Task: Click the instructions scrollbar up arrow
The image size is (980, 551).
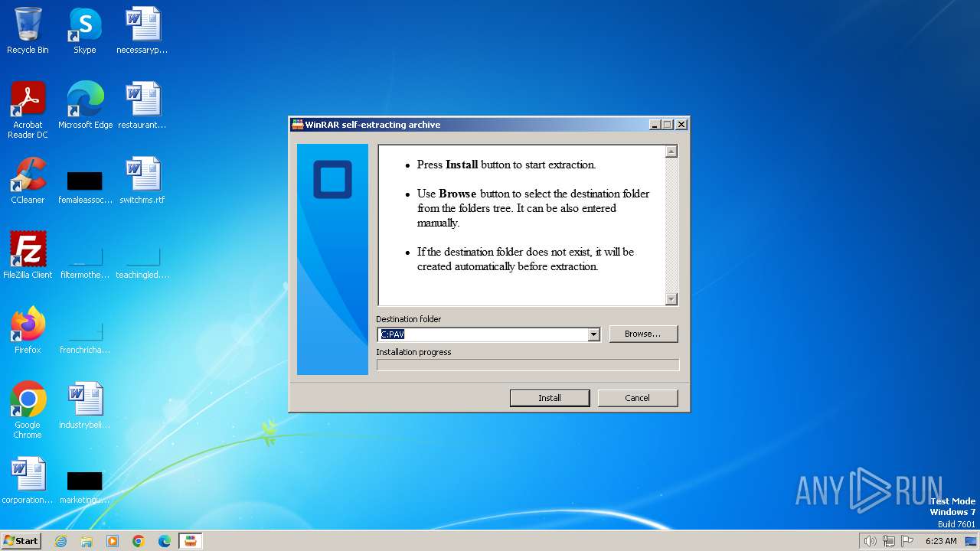Action: click(671, 152)
